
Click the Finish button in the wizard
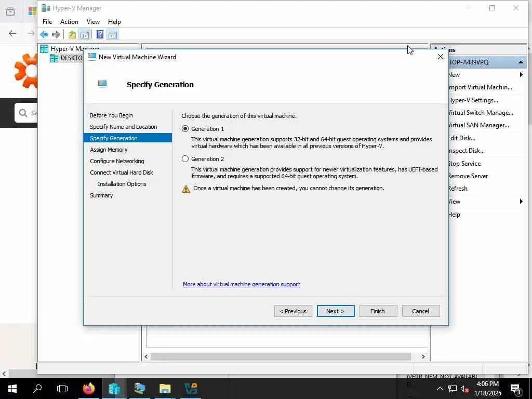coord(378,311)
